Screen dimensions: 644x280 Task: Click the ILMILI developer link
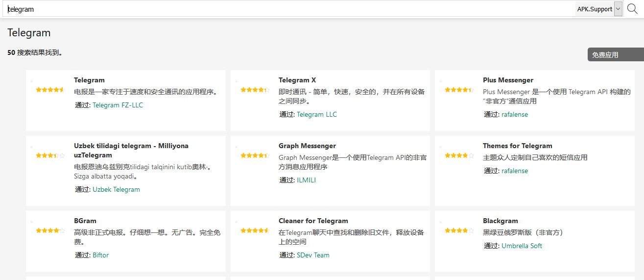click(x=307, y=180)
